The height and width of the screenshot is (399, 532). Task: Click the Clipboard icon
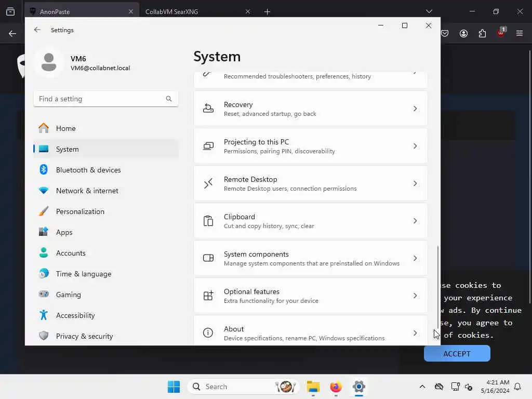point(208,221)
